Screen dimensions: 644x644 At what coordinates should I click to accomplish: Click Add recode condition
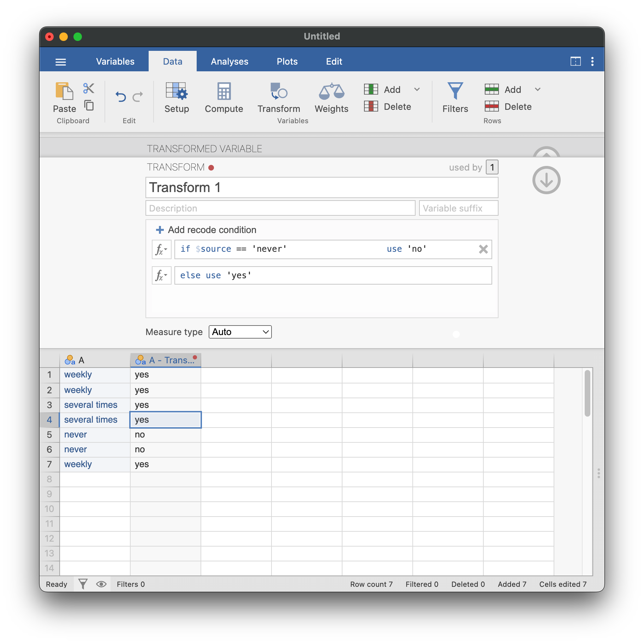tap(206, 230)
